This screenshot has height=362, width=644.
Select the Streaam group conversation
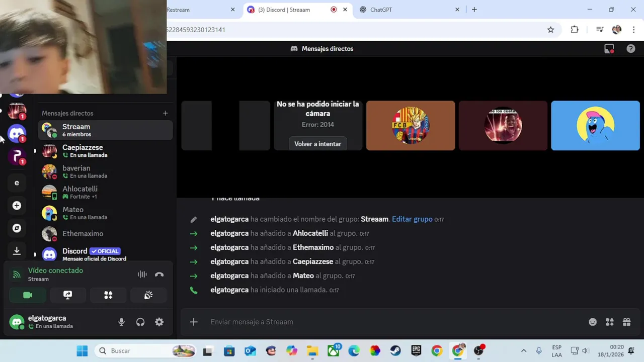(106, 130)
